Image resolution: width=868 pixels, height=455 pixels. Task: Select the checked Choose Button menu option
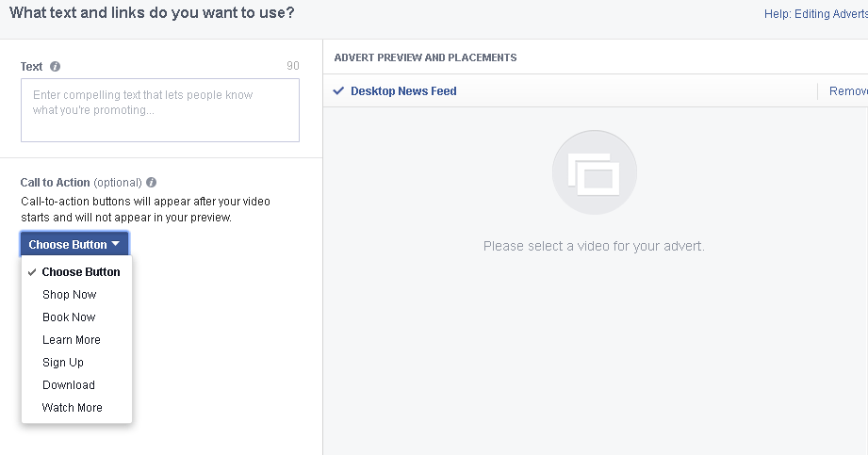[81, 272]
